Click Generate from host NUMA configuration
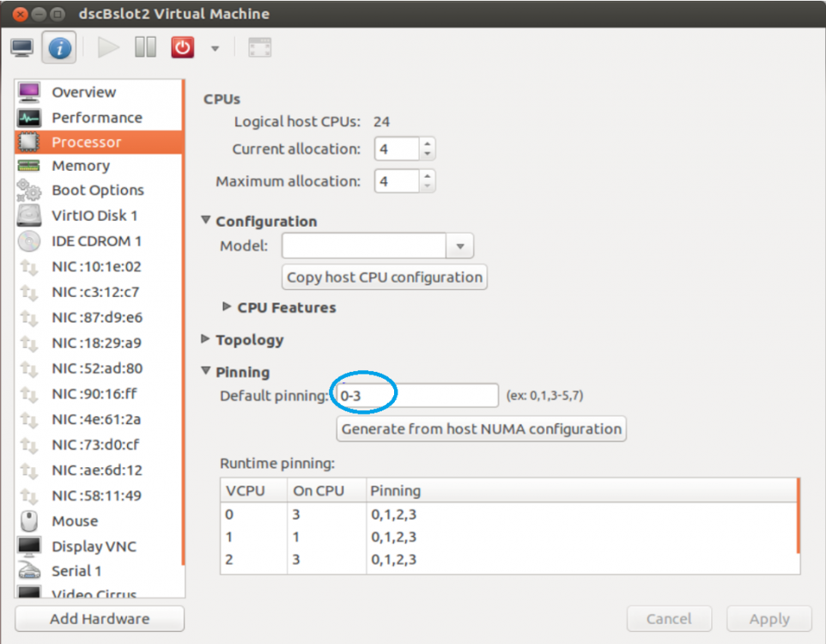The width and height of the screenshot is (826, 644). pos(482,429)
